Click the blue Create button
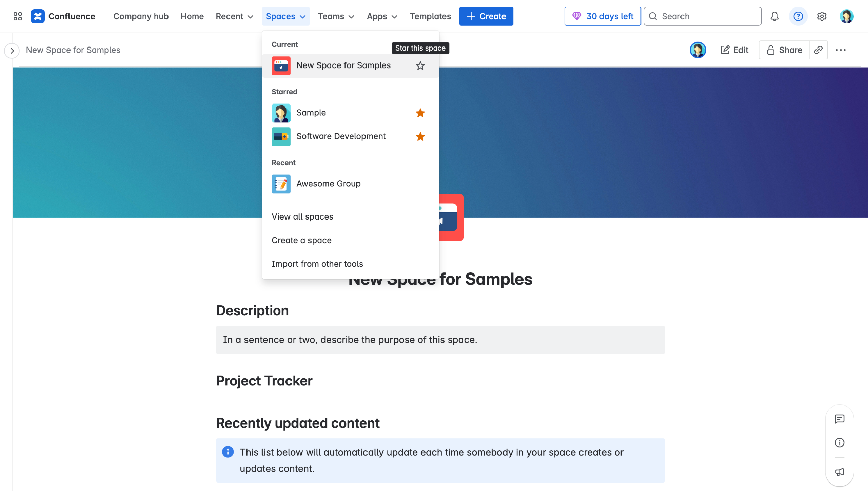Viewport: 868px width, 491px height. click(x=486, y=16)
